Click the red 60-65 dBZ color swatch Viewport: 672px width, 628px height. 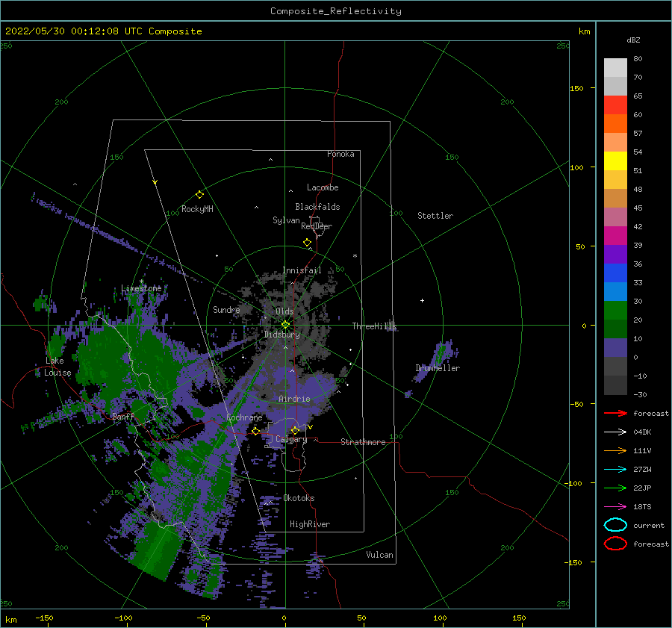click(615, 105)
